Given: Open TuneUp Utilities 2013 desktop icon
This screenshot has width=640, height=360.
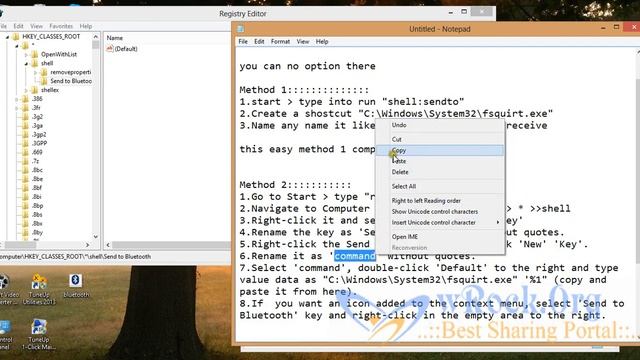Looking at the screenshot, I should (x=39, y=281).
